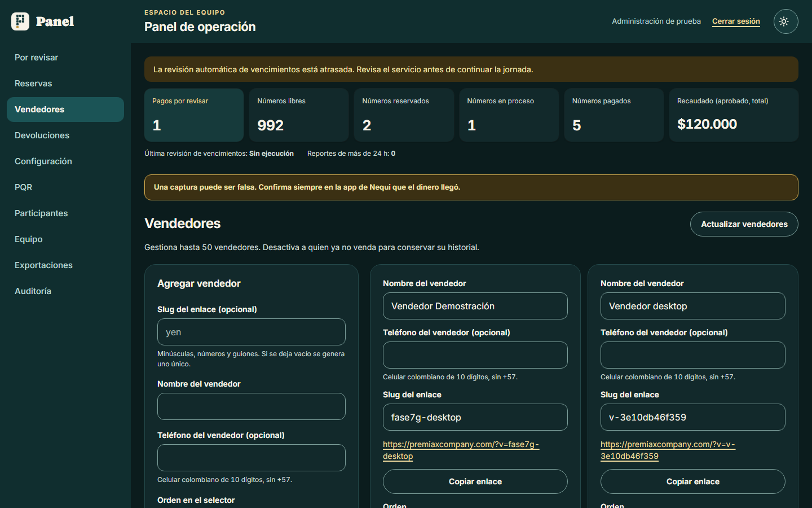Toggle the light/dark theme sun icon

pos(785,21)
